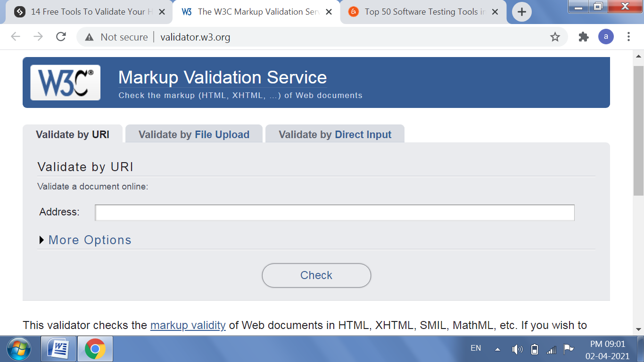Open Chrome three-dot menu
644x362 pixels.
628,37
